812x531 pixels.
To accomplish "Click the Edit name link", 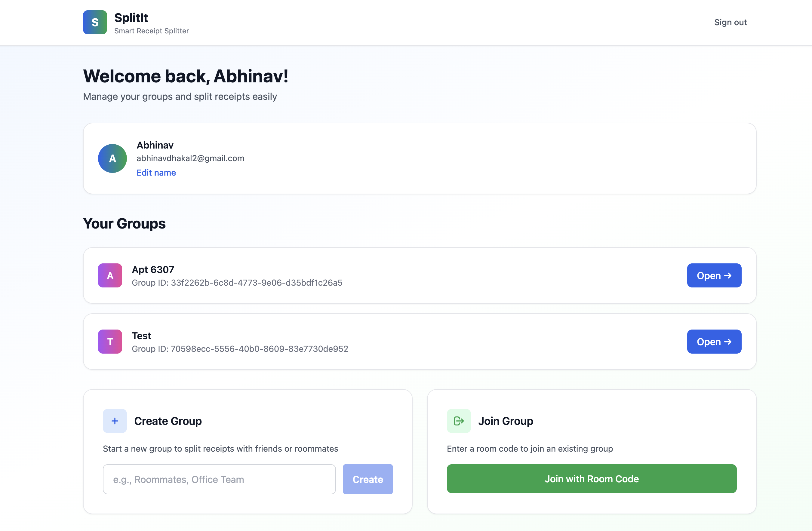I will 156,173.
